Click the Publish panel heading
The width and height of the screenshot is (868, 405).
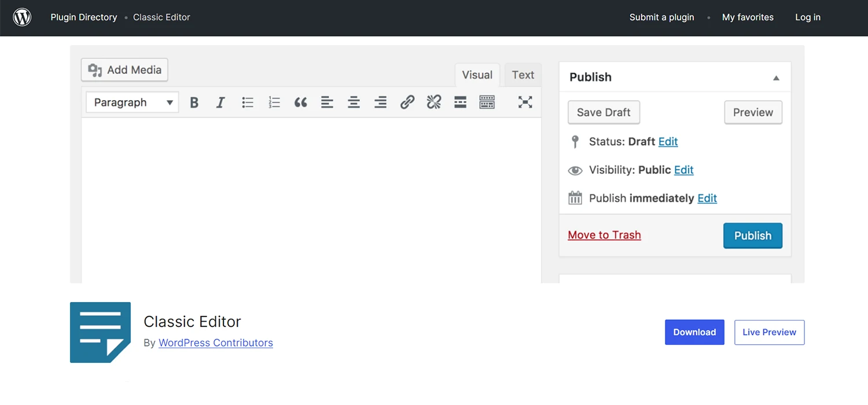click(x=590, y=77)
